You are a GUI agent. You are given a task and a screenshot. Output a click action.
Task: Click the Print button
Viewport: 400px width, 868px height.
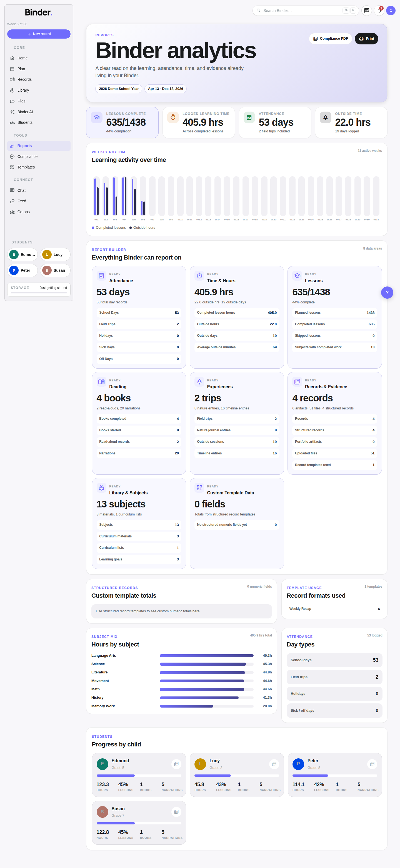coord(366,39)
